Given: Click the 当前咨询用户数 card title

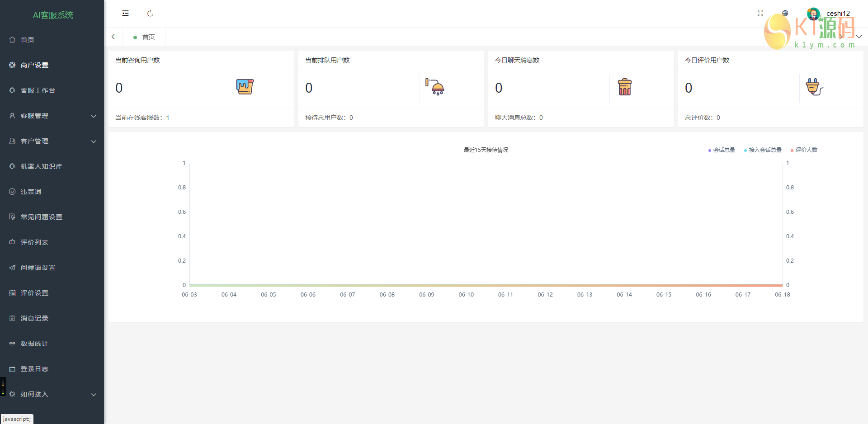Looking at the screenshot, I should (137, 60).
